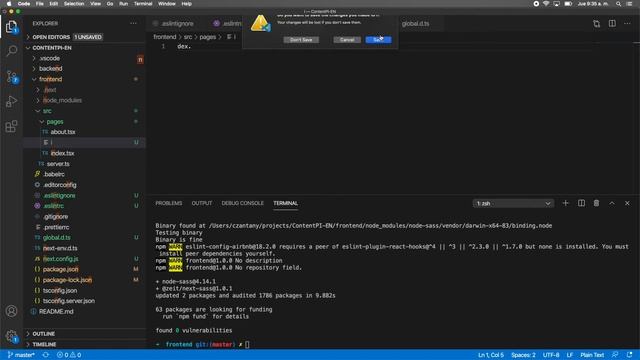The height and width of the screenshot is (360, 640).
Task: Open the Explorer view in activity bar
Action: (11, 27)
